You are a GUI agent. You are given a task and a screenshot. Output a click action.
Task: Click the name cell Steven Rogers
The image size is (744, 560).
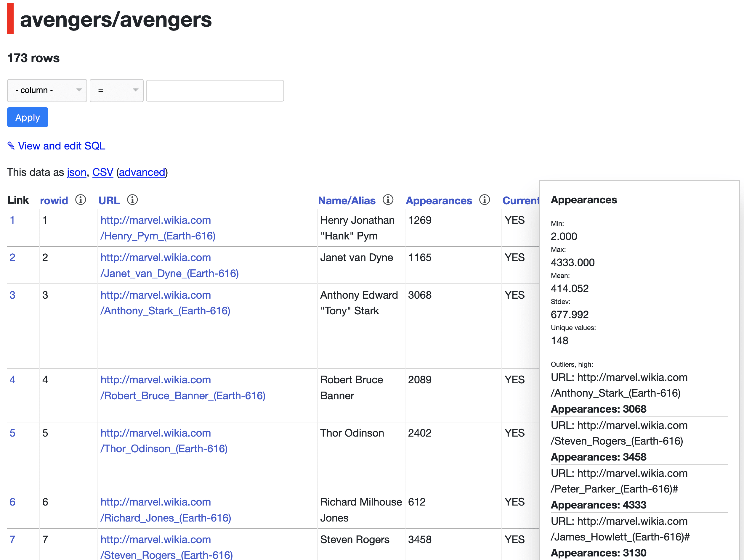click(x=355, y=539)
